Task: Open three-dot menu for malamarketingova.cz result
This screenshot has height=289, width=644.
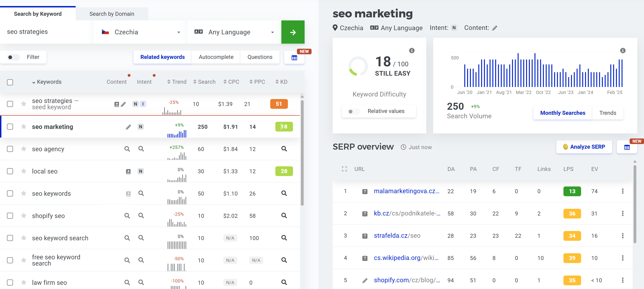Action: pyautogui.click(x=622, y=191)
